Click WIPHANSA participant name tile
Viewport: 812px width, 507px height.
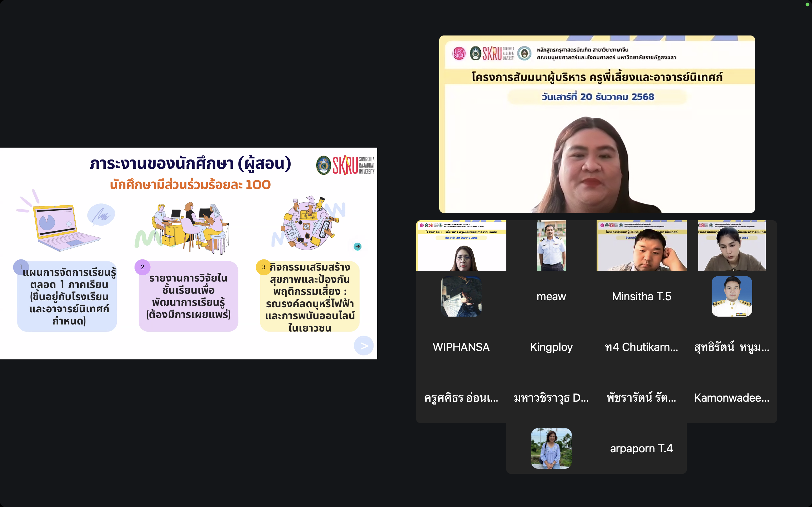pyautogui.click(x=461, y=347)
